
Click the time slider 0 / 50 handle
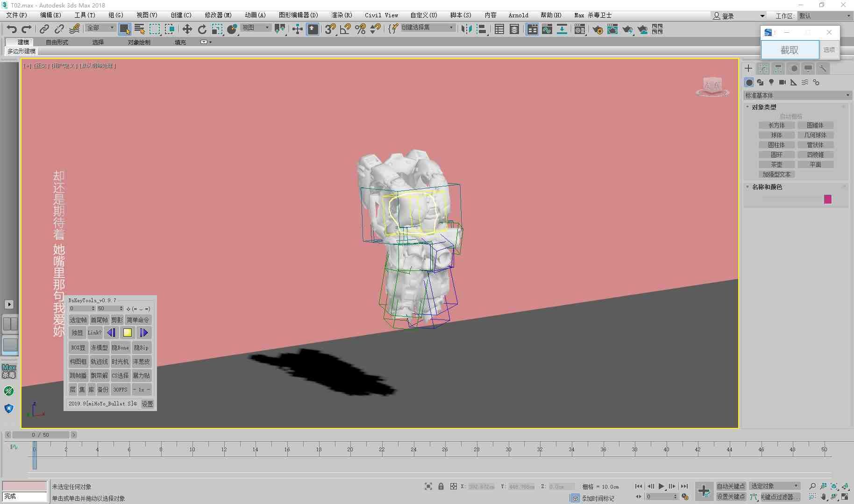(x=41, y=435)
